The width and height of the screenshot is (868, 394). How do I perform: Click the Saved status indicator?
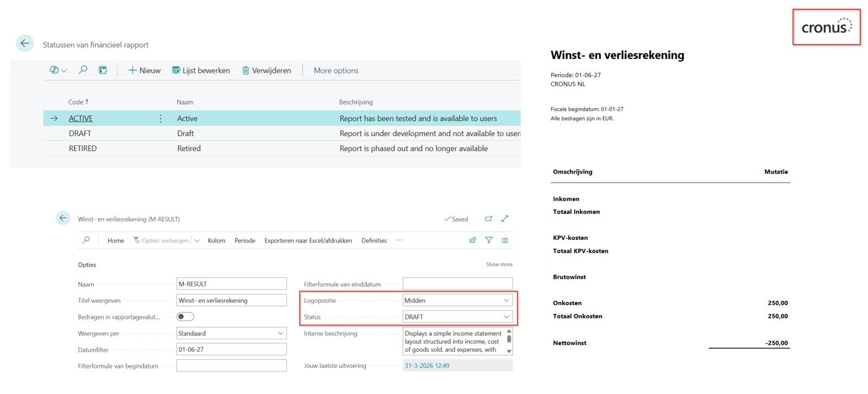456,219
